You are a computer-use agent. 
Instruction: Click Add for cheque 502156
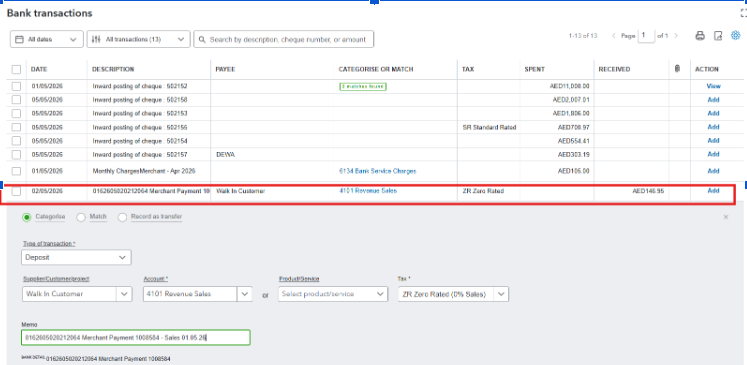[x=713, y=127]
